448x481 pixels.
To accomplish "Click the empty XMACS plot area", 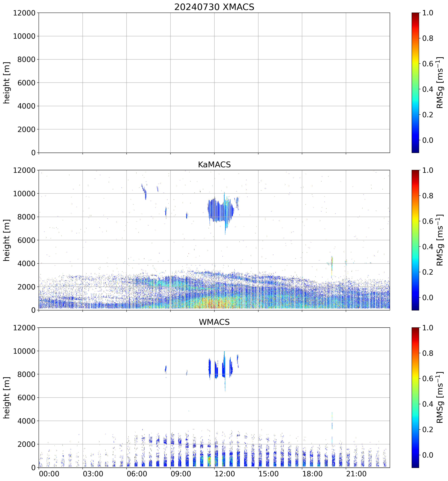I will [214, 82].
